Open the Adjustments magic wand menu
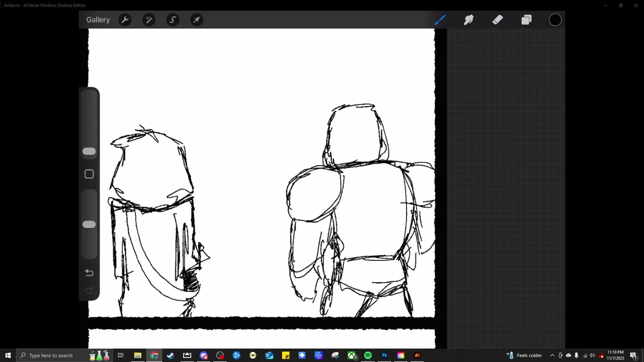Viewport: 644px width, 362px height. tap(148, 20)
